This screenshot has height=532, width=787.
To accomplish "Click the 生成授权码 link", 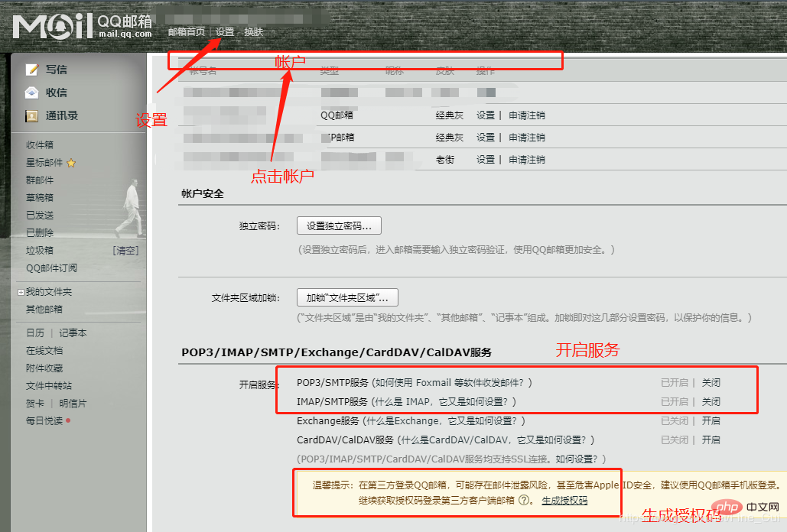I will (x=566, y=500).
